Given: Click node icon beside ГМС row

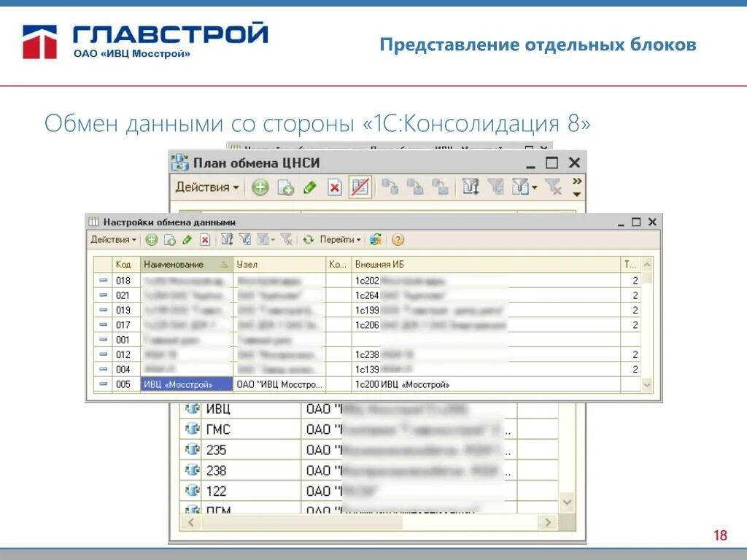Looking at the screenshot, I should click(193, 429).
